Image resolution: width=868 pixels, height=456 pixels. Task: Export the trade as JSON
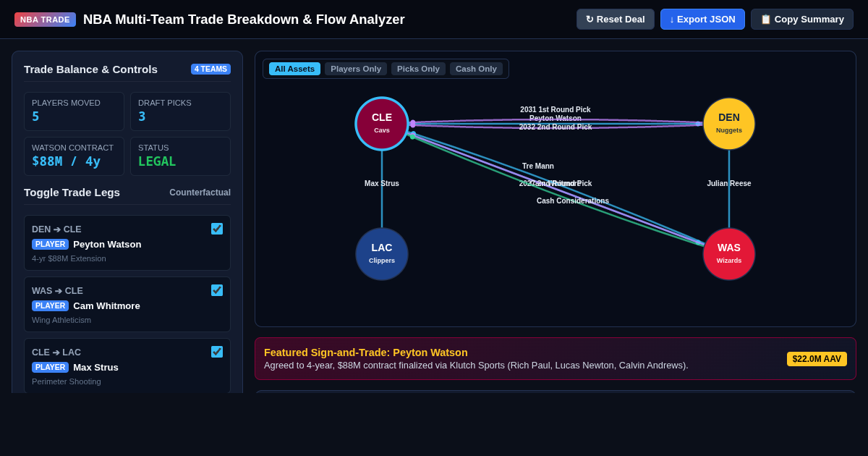[x=702, y=20]
